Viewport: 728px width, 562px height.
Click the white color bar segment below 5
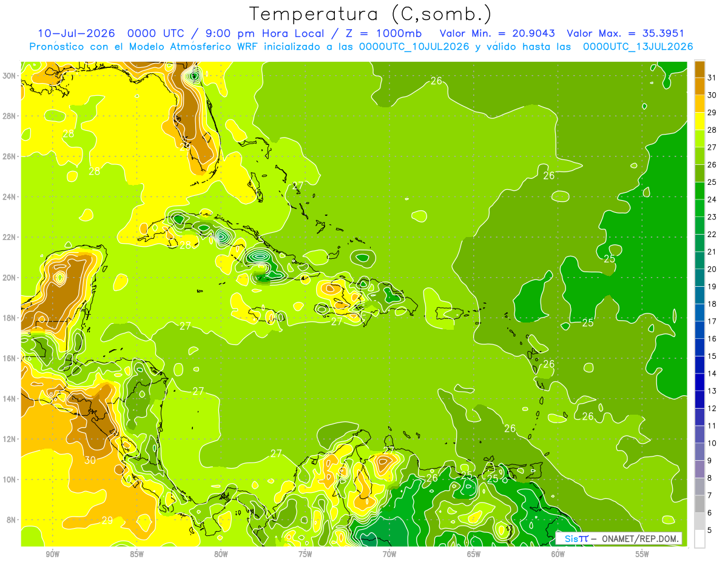pyautogui.click(x=699, y=539)
